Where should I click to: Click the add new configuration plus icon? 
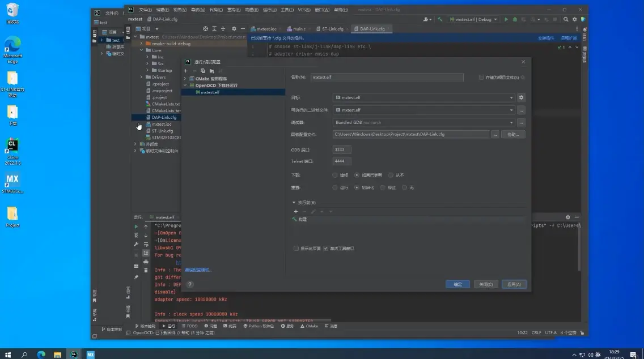pyautogui.click(x=185, y=71)
